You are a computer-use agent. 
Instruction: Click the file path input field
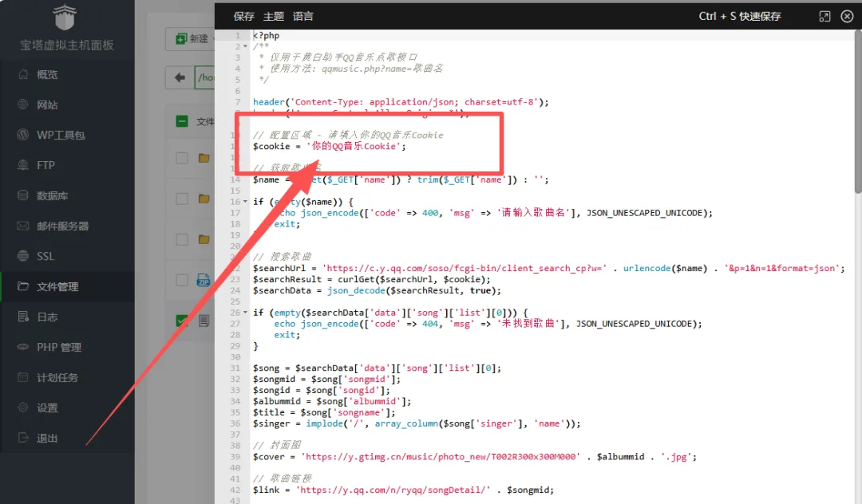pos(204,77)
